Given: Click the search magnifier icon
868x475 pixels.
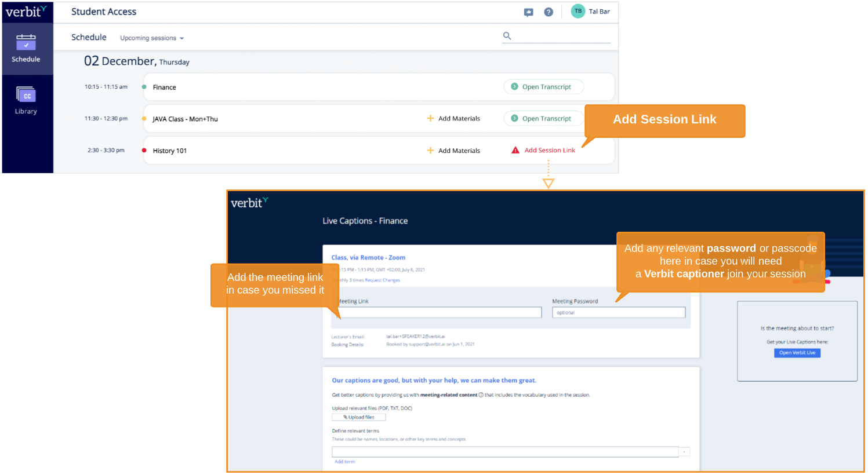Looking at the screenshot, I should point(507,35).
